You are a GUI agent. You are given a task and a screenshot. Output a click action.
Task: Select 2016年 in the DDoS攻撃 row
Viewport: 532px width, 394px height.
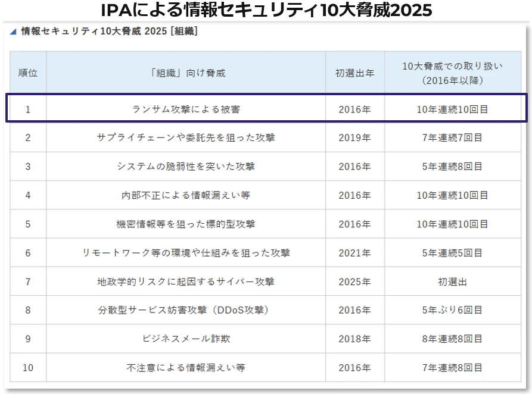pos(354,310)
